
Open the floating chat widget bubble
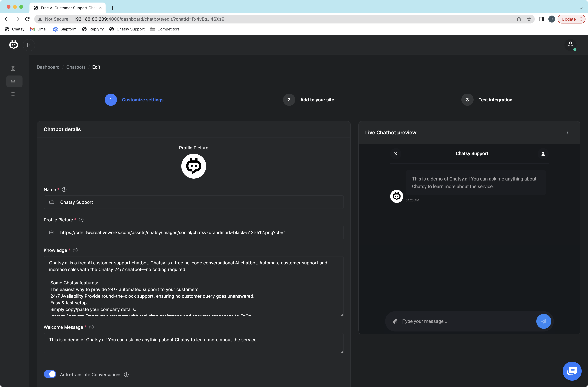pyautogui.click(x=572, y=371)
